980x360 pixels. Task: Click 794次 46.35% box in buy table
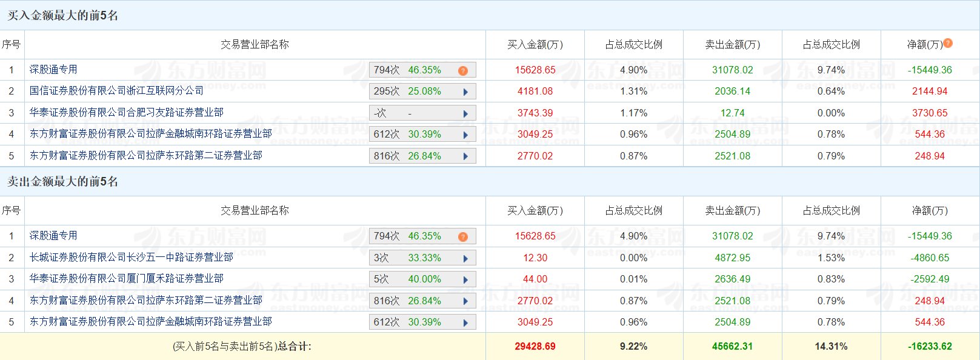tap(422, 70)
